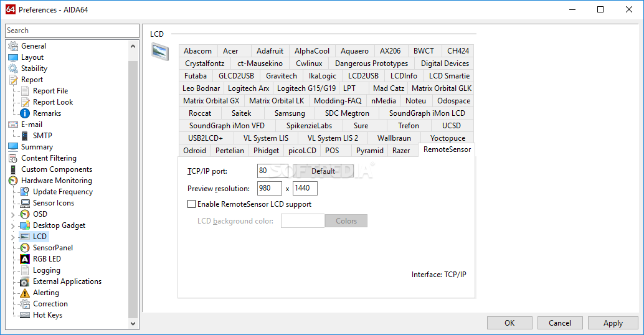644x335 pixels.
Task: Select the Samsung LCD tab
Action: (x=290, y=113)
